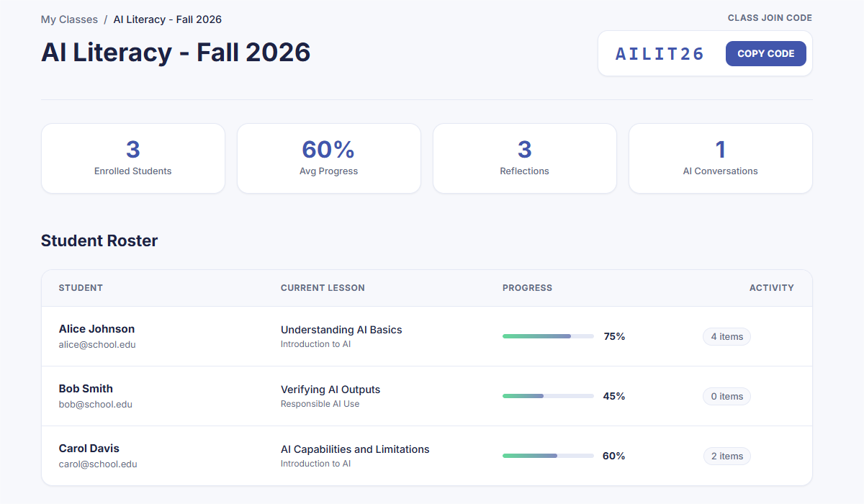The width and height of the screenshot is (864, 504).
Task: Open the Avg Progress stat card
Action: point(329,158)
